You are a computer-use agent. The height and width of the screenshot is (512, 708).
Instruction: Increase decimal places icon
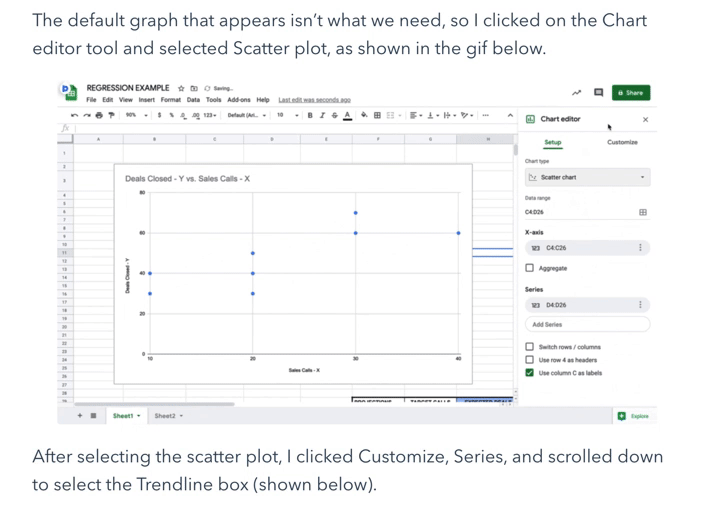[x=196, y=116]
